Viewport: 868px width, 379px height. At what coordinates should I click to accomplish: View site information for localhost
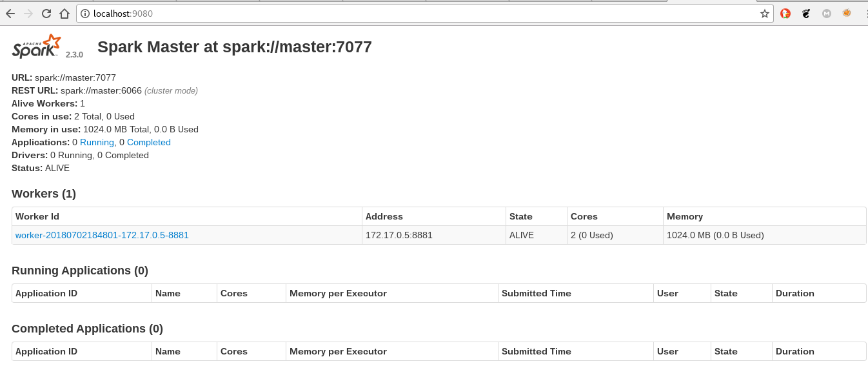pos(86,14)
